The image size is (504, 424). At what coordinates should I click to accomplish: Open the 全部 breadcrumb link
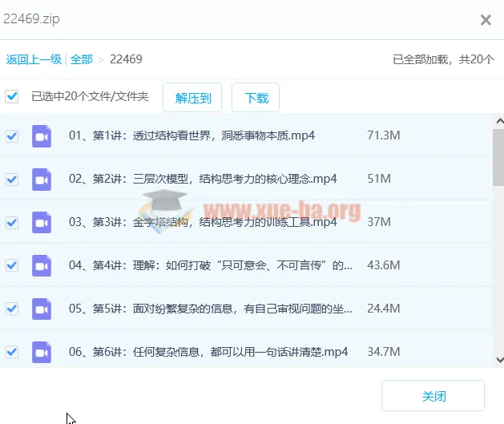pos(81,59)
